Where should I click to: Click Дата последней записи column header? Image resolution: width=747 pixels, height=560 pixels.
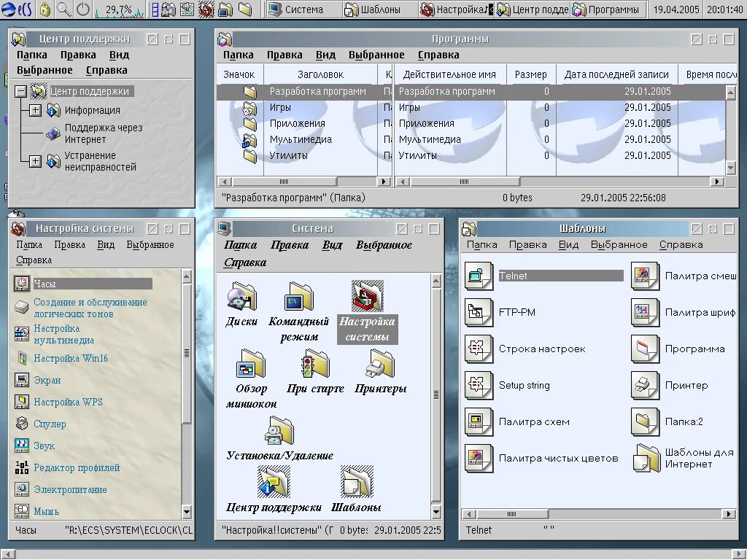click(x=616, y=74)
